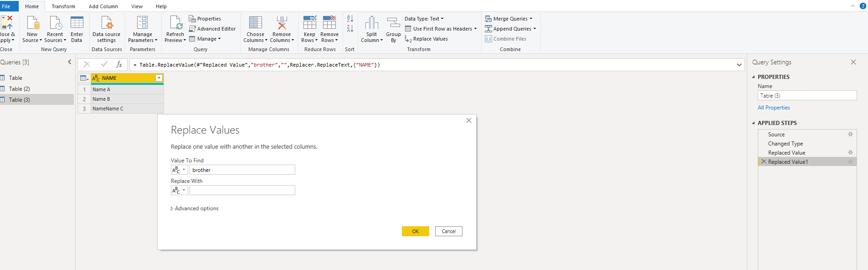Click the Remove Columns icon
The image size is (868, 270).
click(x=282, y=22)
